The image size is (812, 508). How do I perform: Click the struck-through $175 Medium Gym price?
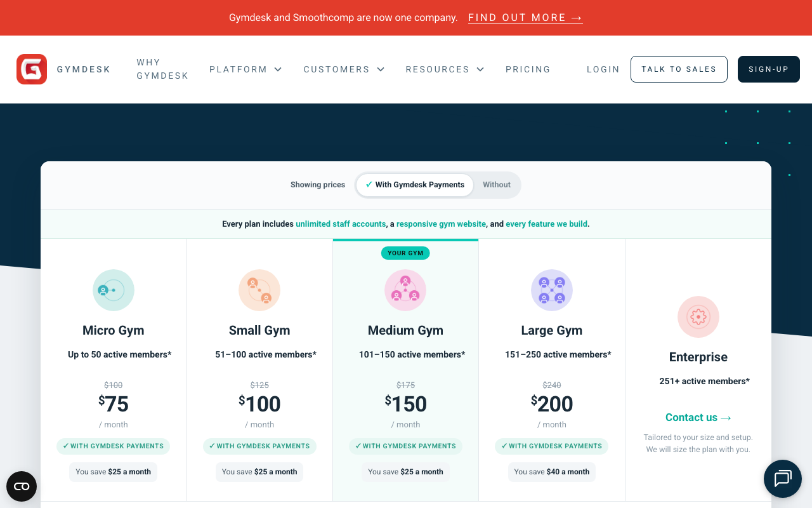[405, 385]
